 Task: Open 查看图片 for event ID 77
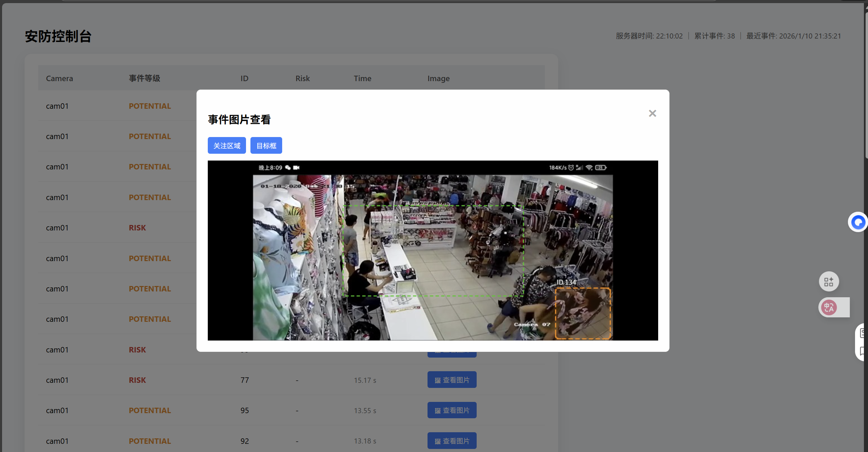point(452,380)
